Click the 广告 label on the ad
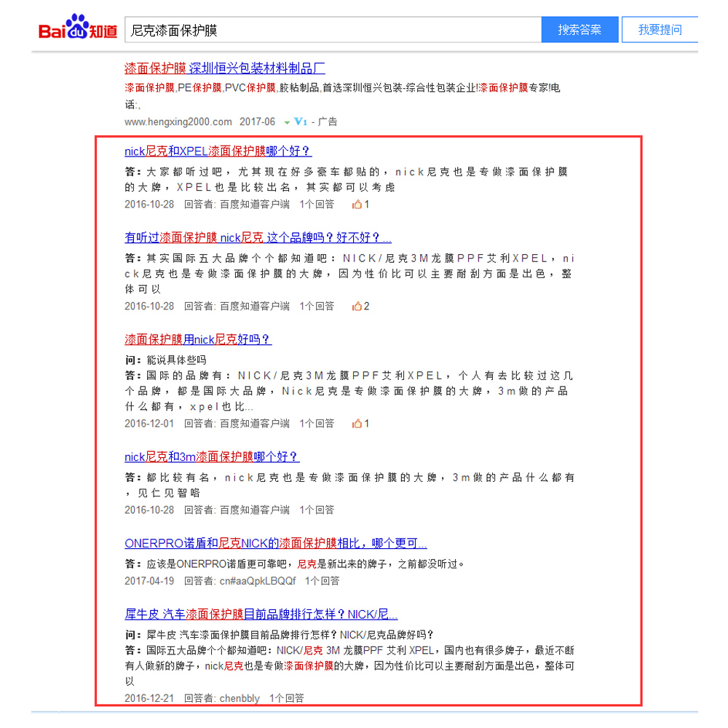Screen dimensions: 728x728 328,122
